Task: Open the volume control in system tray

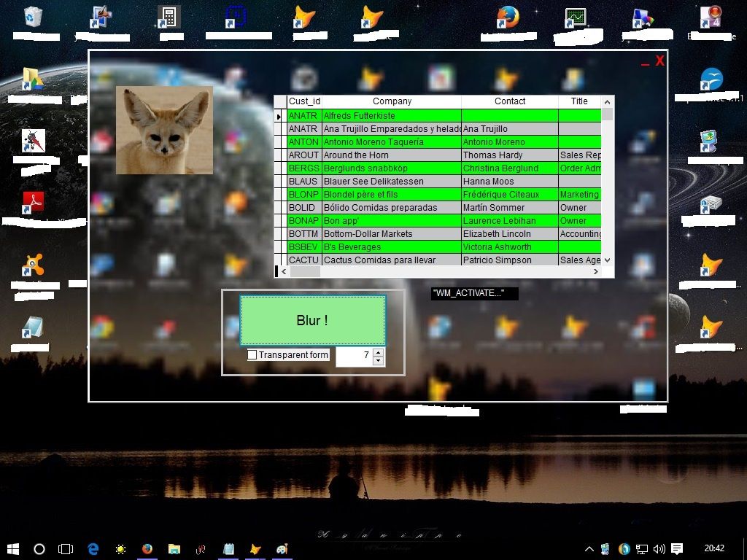Action: click(659, 549)
